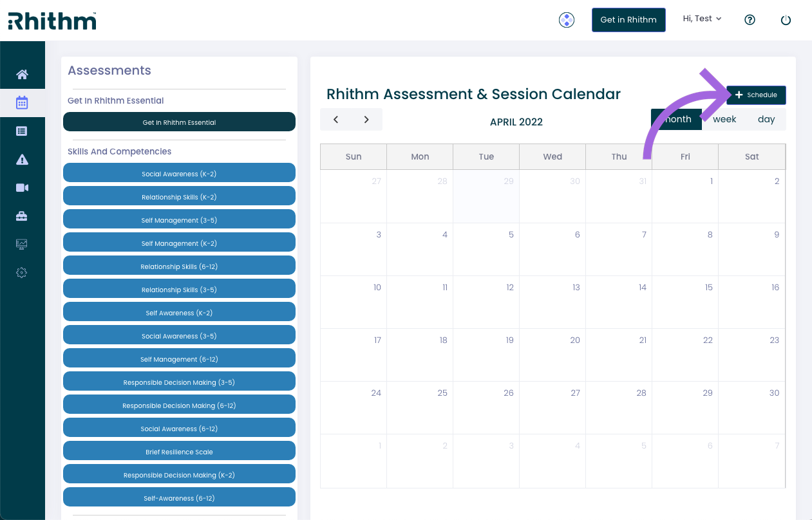This screenshot has width=812, height=520.
Task: Select Responsible Decision Making (3-5)
Action: [x=179, y=382]
